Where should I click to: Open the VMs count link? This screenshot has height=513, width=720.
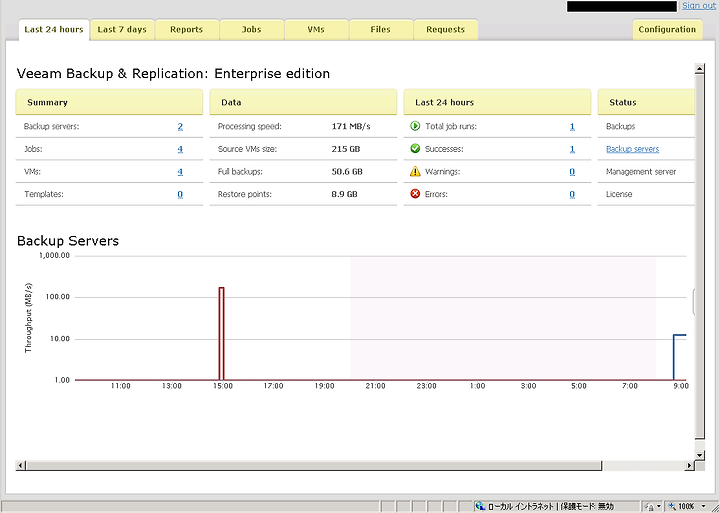coord(180,172)
